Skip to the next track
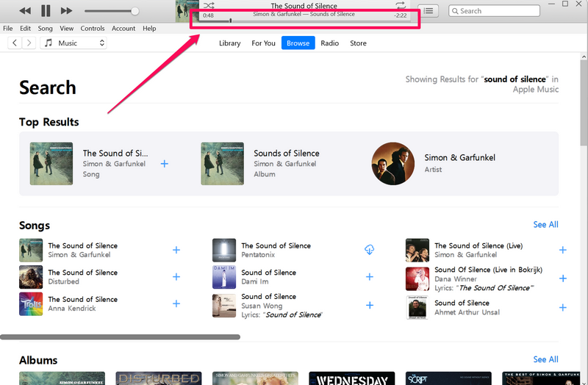 coord(66,11)
